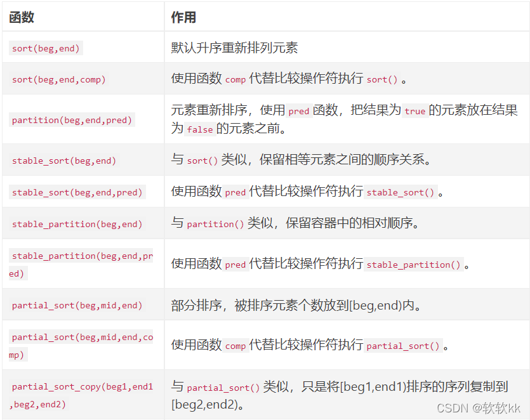The width and height of the screenshot is (530, 420).
Task: Click inline code pred in the partition row description
Action: coord(299,111)
